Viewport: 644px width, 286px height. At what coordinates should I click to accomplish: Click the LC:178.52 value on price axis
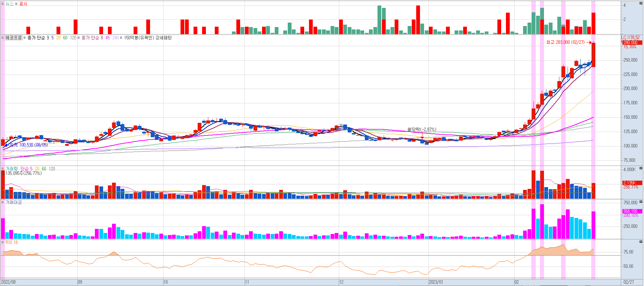pos(630,37)
